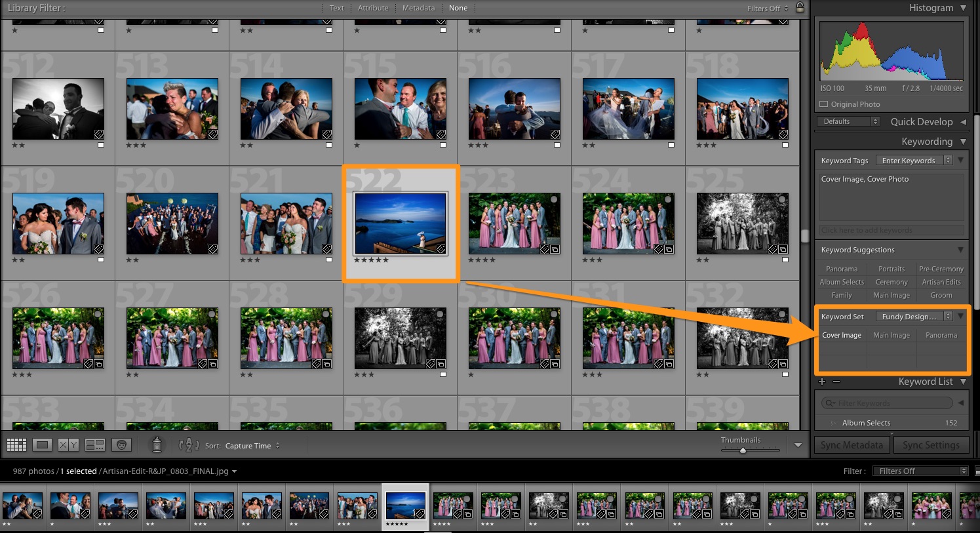Select the Grid view icon

point(16,444)
